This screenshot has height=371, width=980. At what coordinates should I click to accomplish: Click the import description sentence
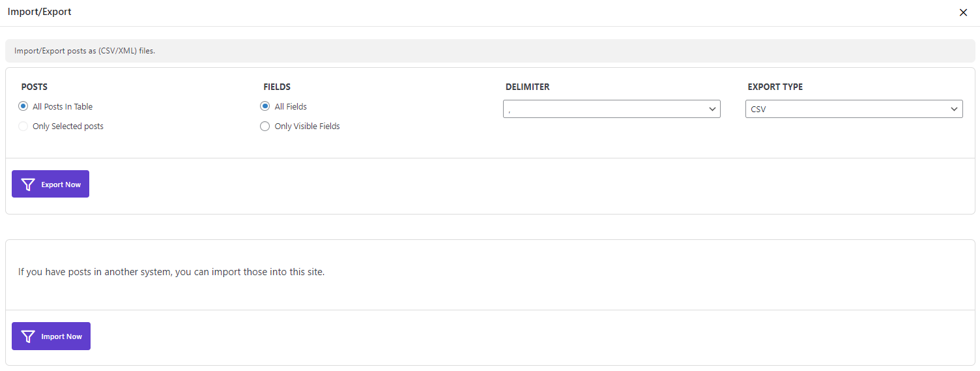(171, 272)
